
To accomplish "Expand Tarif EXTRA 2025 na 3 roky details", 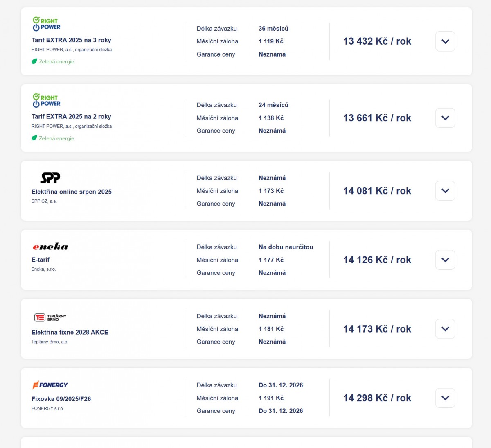I will [445, 41].
